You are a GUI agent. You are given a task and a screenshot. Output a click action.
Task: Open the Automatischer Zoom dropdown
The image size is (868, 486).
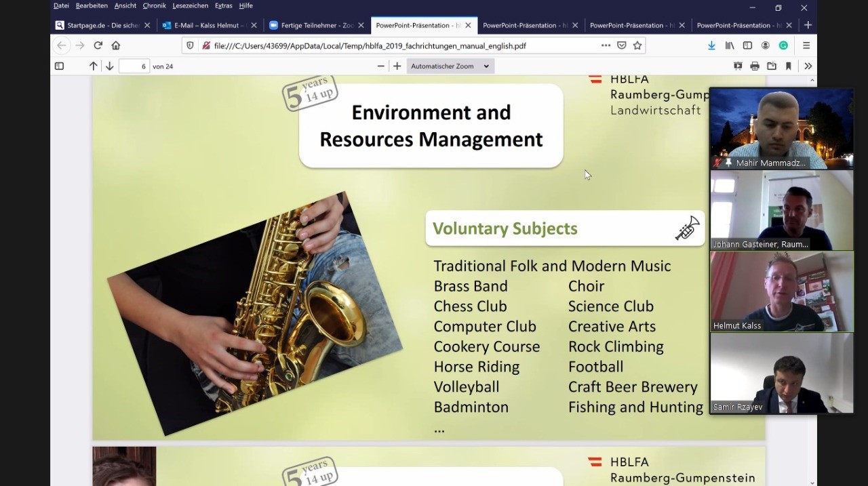pyautogui.click(x=450, y=66)
